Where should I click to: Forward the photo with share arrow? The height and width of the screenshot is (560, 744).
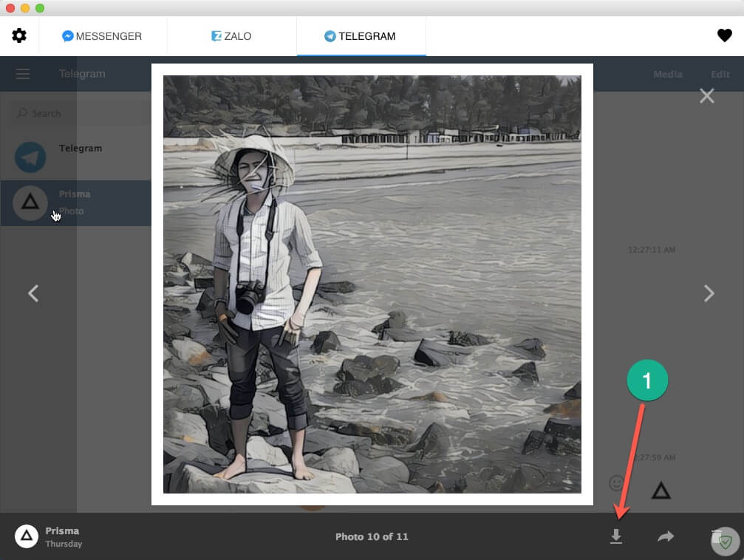pos(666,536)
